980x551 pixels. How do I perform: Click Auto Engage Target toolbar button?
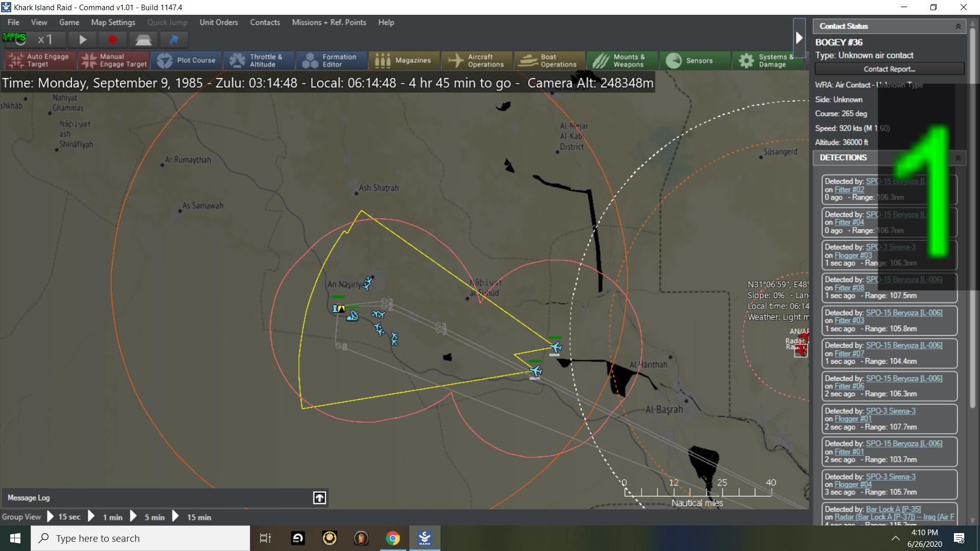click(40, 60)
